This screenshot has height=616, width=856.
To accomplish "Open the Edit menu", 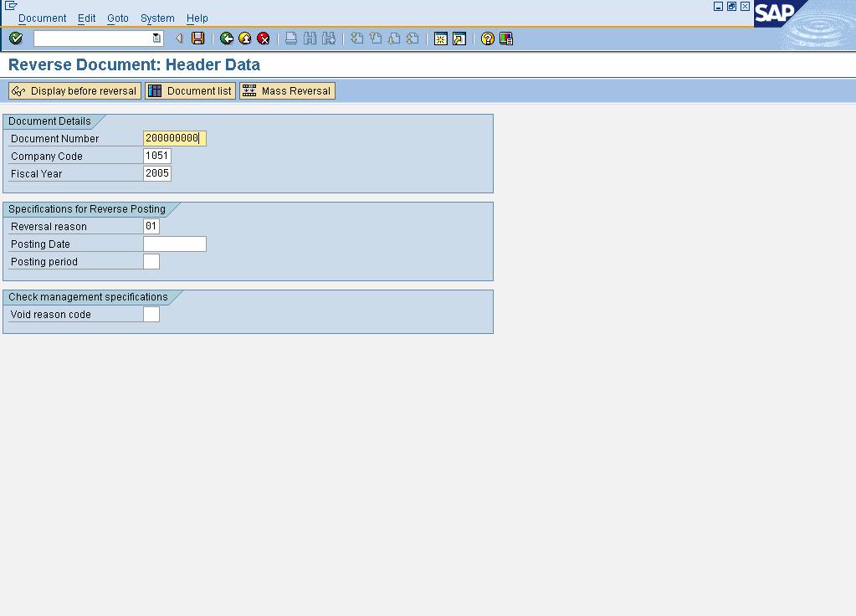I will click(86, 18).
